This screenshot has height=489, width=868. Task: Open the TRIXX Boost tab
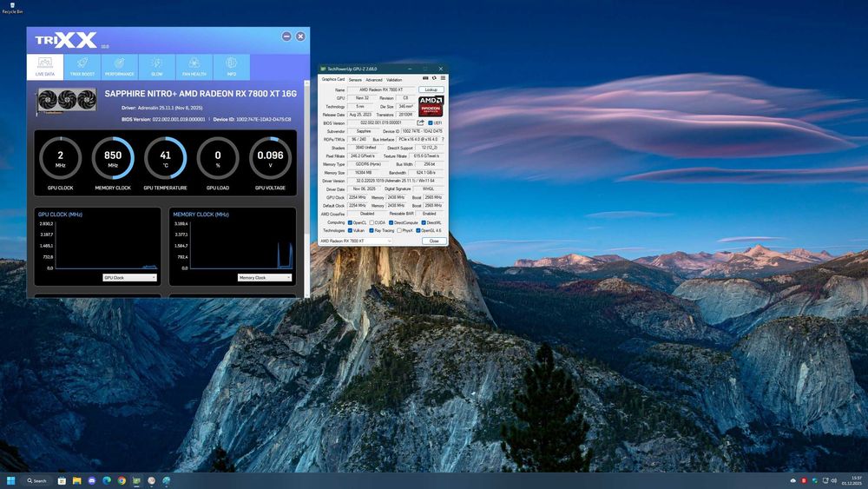[82, 67]
